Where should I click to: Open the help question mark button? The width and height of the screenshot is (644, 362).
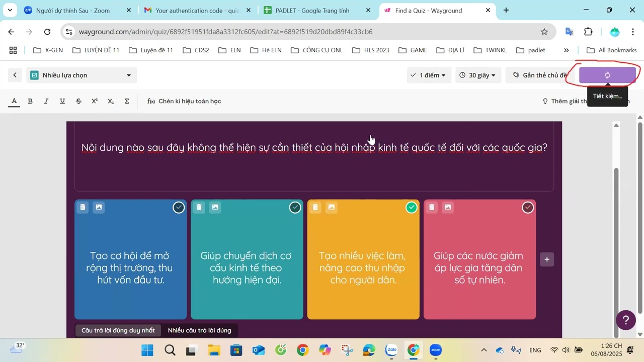(x=626, y=320)
